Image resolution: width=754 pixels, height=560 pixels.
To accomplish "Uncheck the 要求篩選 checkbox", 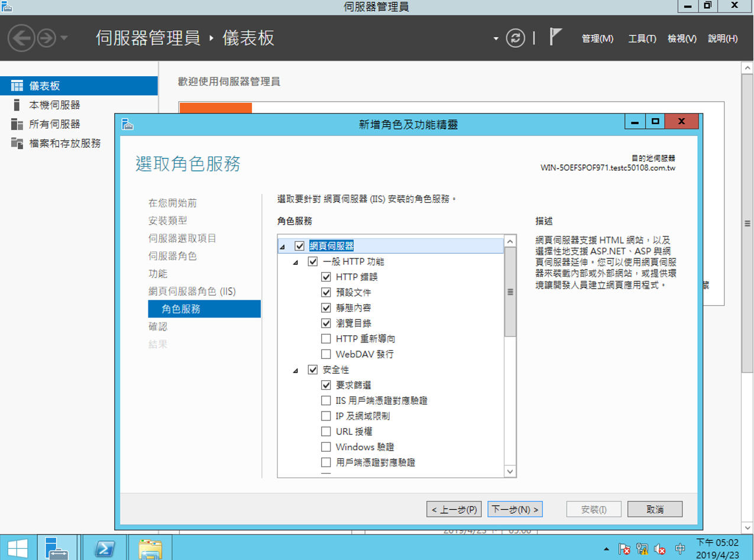I will pos(326,385).
